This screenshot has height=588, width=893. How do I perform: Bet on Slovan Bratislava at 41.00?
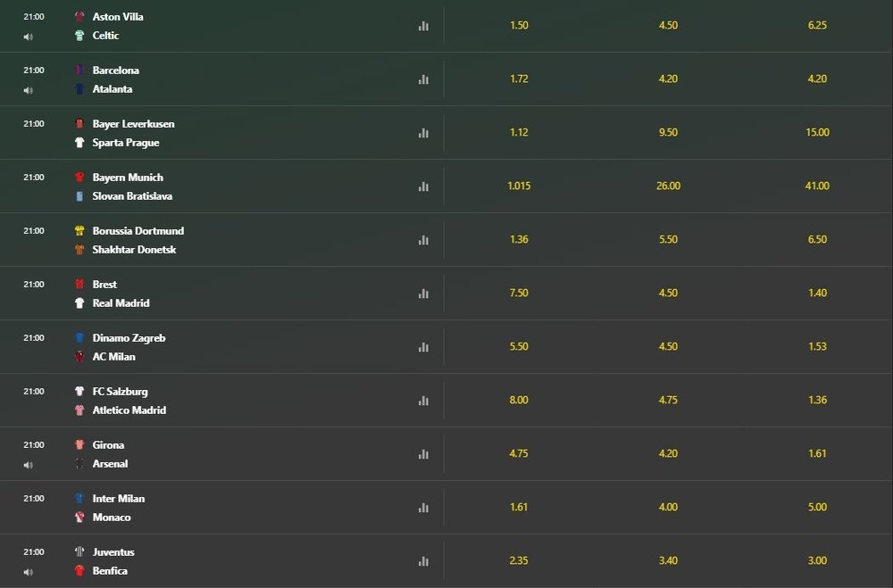tap(817, 186)
